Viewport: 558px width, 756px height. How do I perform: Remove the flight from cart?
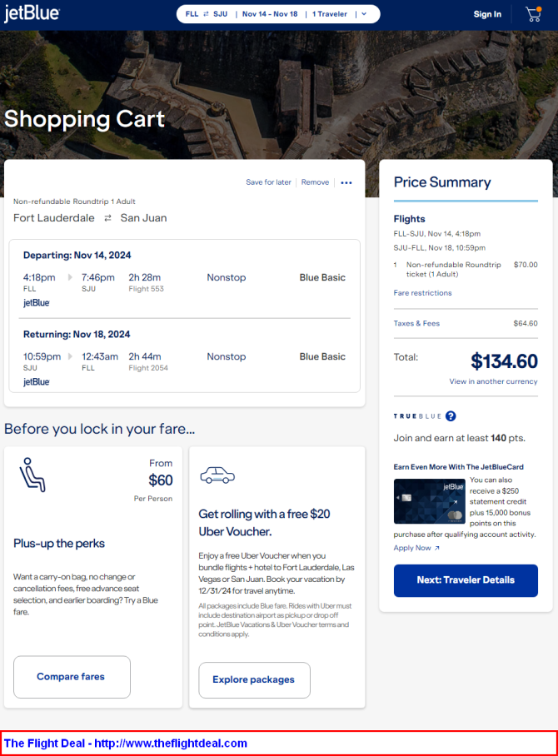[x=315, y=182]
